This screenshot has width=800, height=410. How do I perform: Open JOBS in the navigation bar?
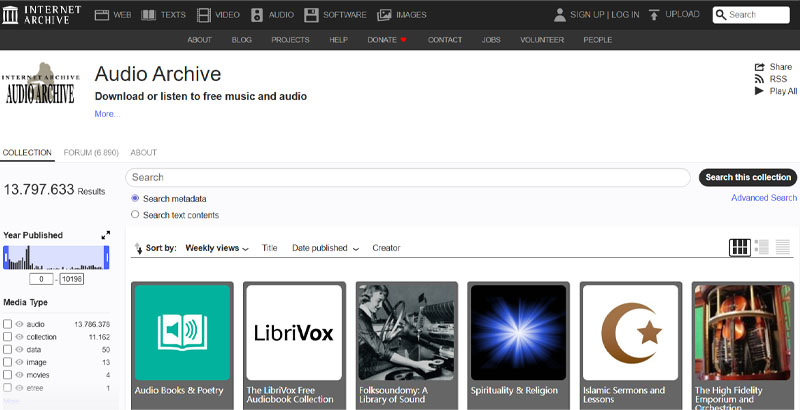point(491,40)
